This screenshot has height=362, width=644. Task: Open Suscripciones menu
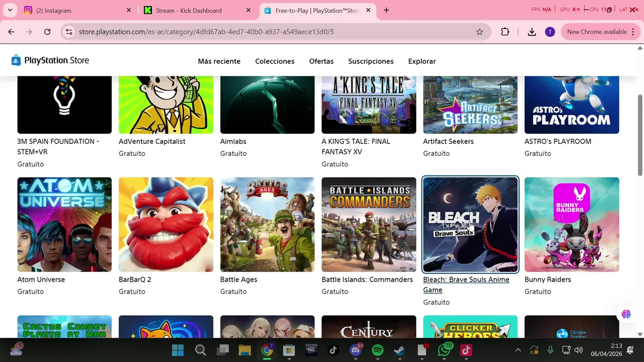pos(371,61)
